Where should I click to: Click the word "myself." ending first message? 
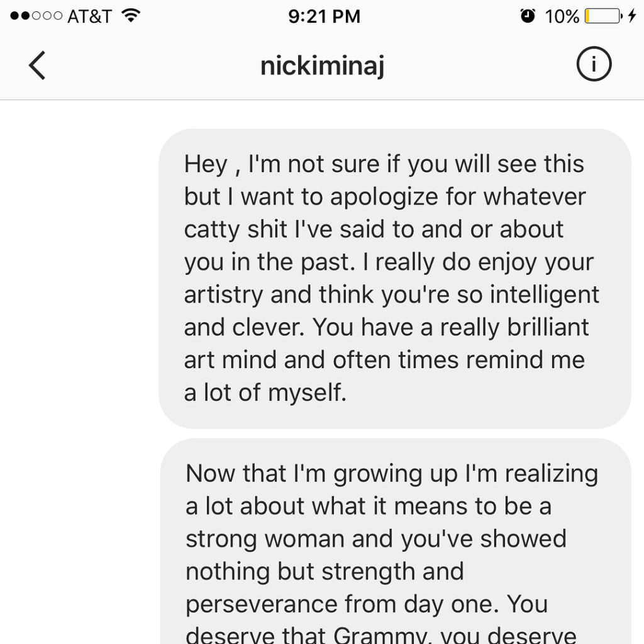pos(307,393)
